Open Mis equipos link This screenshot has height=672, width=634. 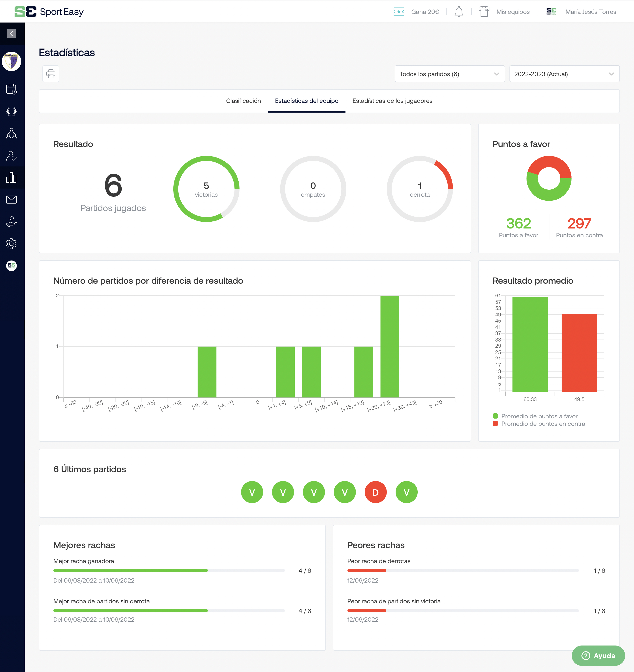point(513,12)
